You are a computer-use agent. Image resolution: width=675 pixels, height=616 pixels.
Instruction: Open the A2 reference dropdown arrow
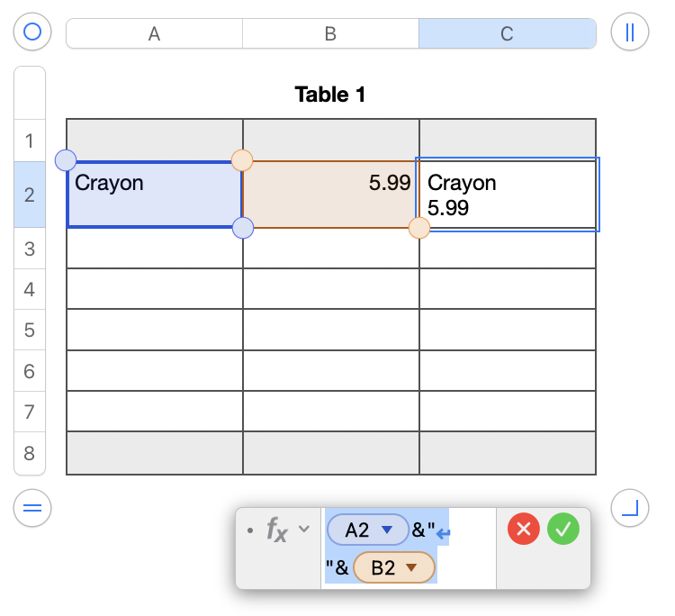(388, 530)
